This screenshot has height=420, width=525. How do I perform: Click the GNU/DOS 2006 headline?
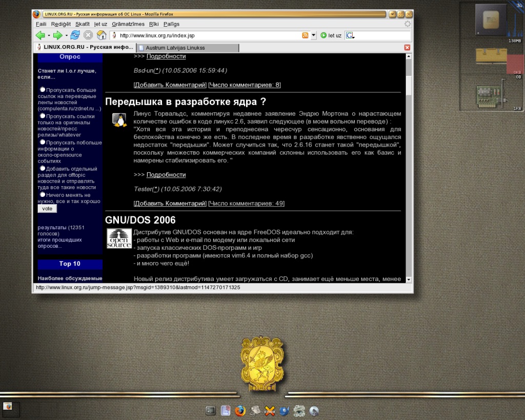point(140,220)
